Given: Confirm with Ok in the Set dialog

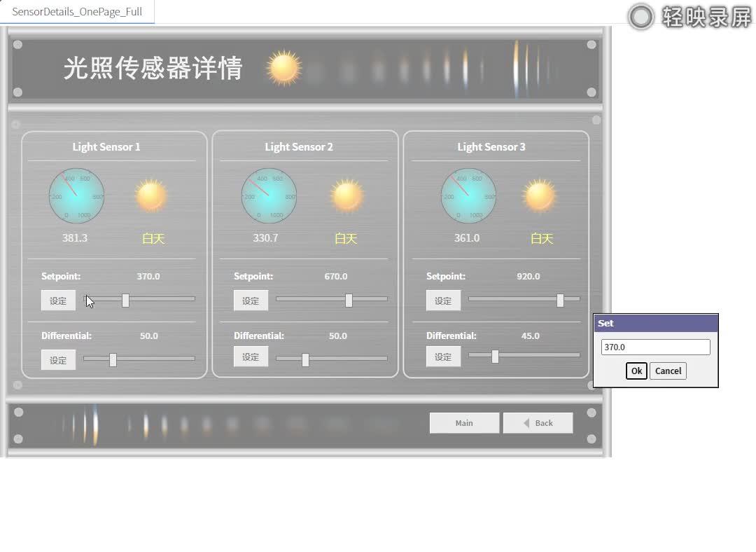Looking at the screenshot, I should click(636, 371).
